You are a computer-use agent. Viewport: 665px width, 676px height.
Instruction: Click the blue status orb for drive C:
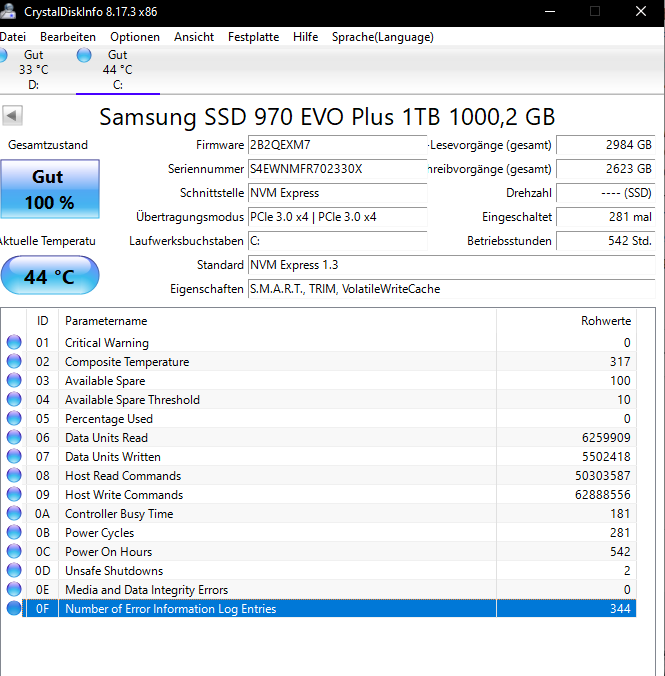[x=84, y=55]
